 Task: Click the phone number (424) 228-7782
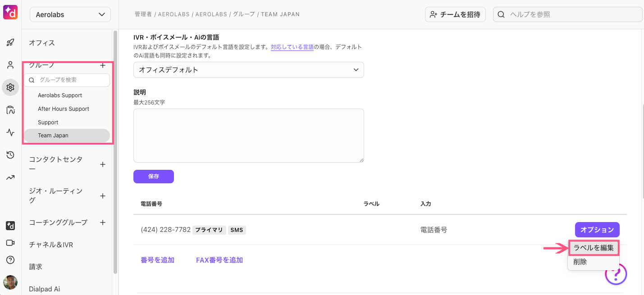click(x=166, y=230)
